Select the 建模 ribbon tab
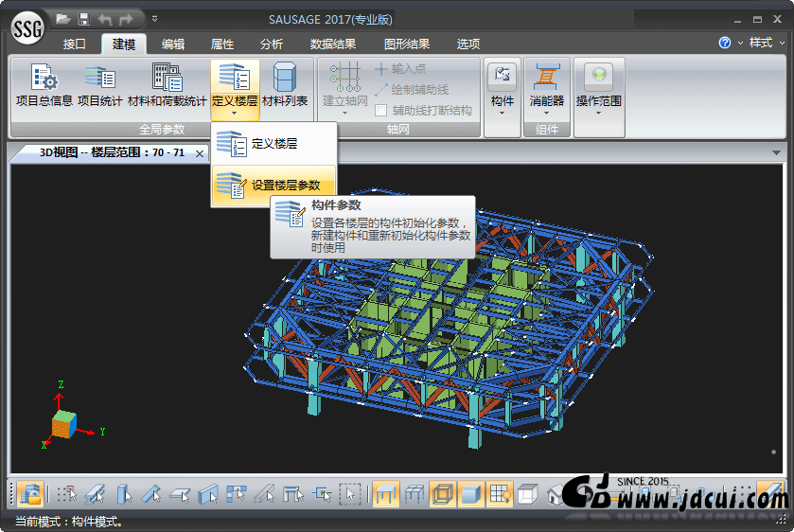The height and width of the screenshot is (532, 794). click(124, 44)
